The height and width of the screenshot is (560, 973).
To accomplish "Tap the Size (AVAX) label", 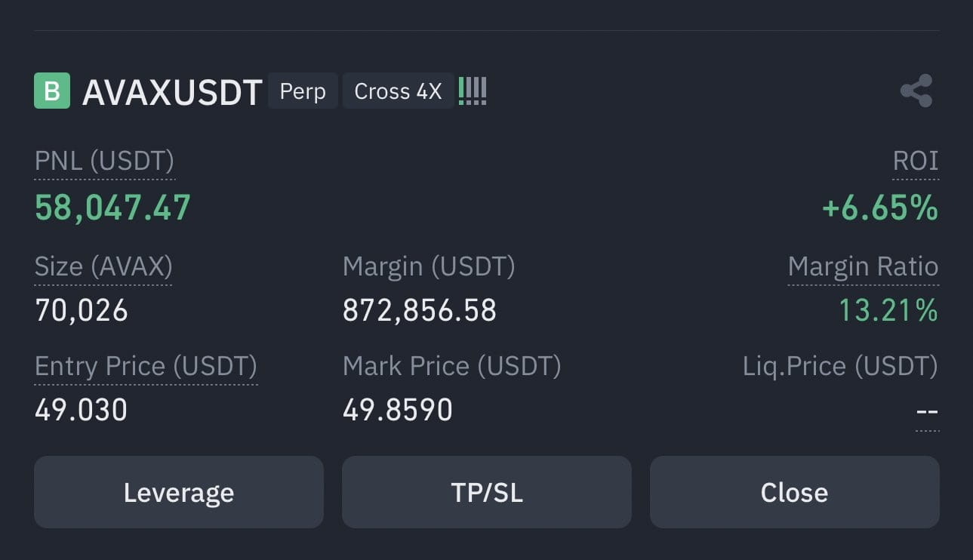I will pos(103,266).
